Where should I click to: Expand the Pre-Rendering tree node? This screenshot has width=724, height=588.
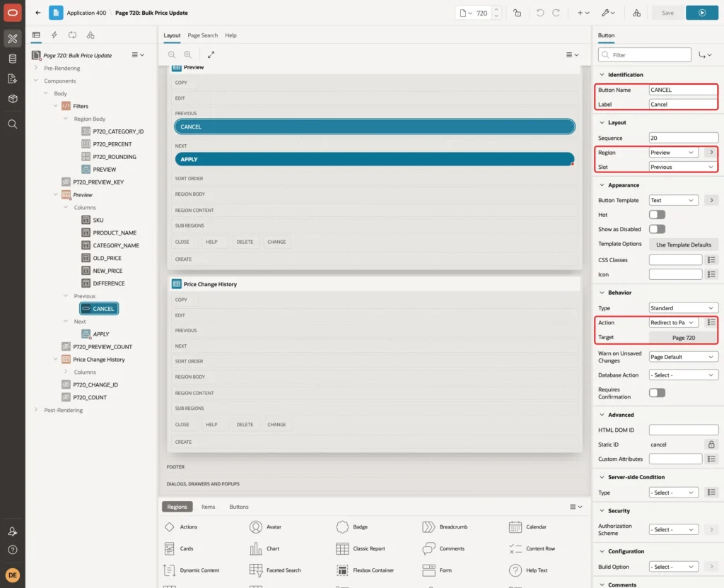(35, 68)
